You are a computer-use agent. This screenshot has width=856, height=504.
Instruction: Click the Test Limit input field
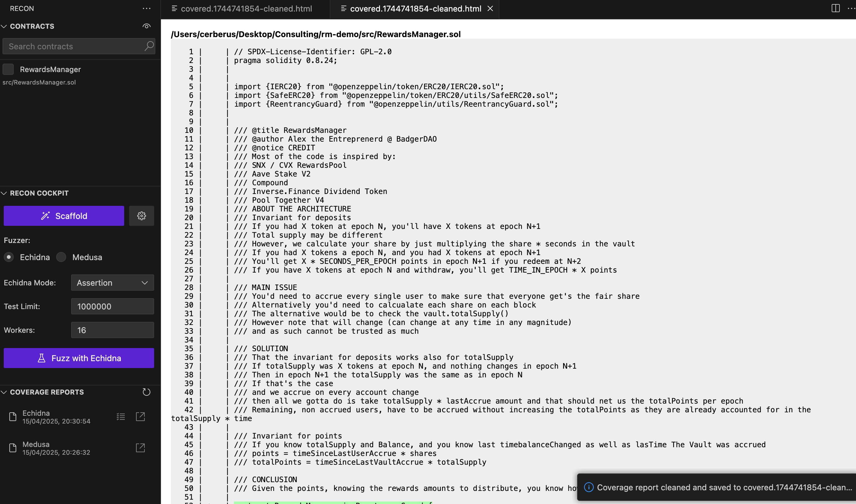pos(112,306)
